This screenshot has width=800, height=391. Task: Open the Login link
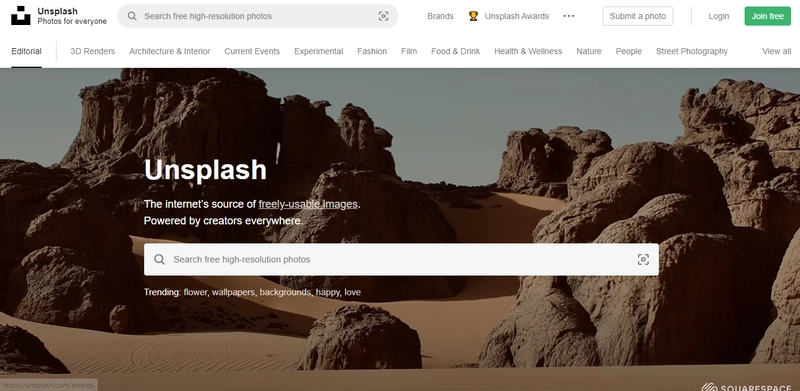(x=718, y=16)
